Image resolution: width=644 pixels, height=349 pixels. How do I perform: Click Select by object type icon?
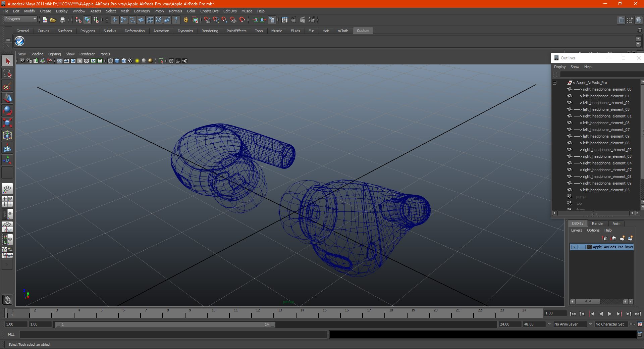tap(87, 20)
